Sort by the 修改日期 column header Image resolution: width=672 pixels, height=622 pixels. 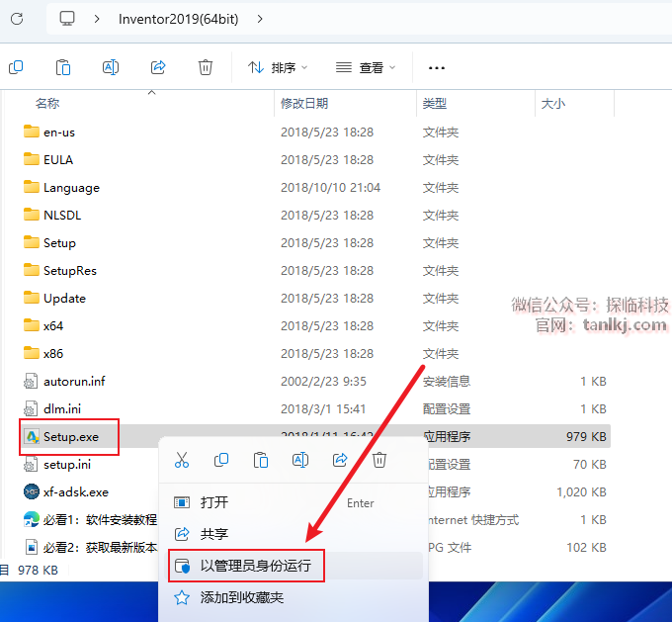[304, 104]
